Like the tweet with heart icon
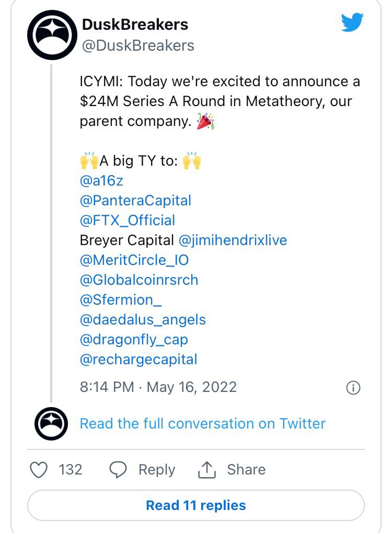This screenshot has width=392, height=533. pos(39,469)
